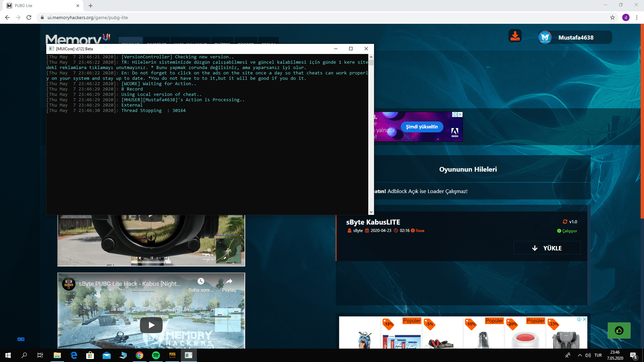Launch Microsoft Edge from the taskbar
644x362 pixels.
click(x=74, y=355)
